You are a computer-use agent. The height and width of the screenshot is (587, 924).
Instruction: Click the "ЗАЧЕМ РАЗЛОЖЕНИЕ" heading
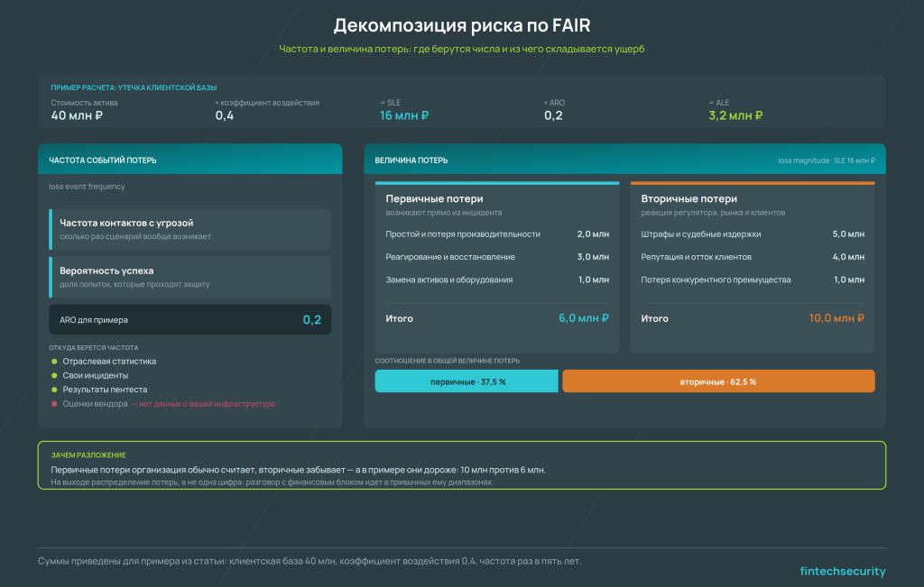[88, 455]
